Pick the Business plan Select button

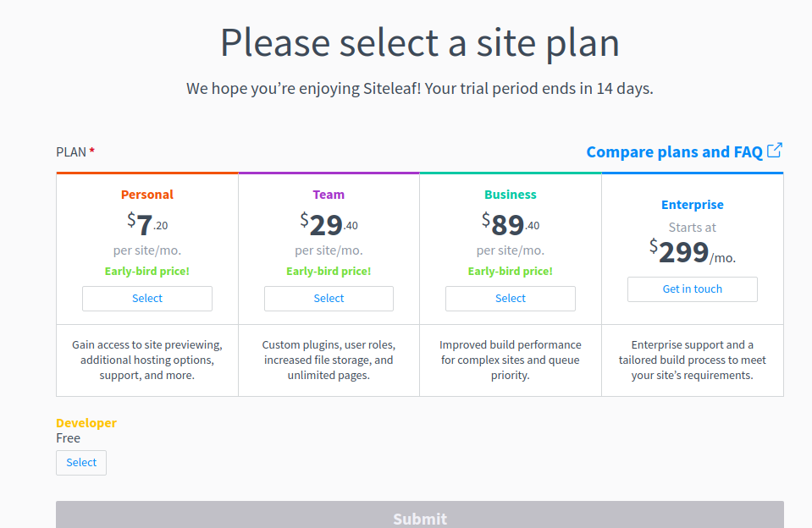511,299
